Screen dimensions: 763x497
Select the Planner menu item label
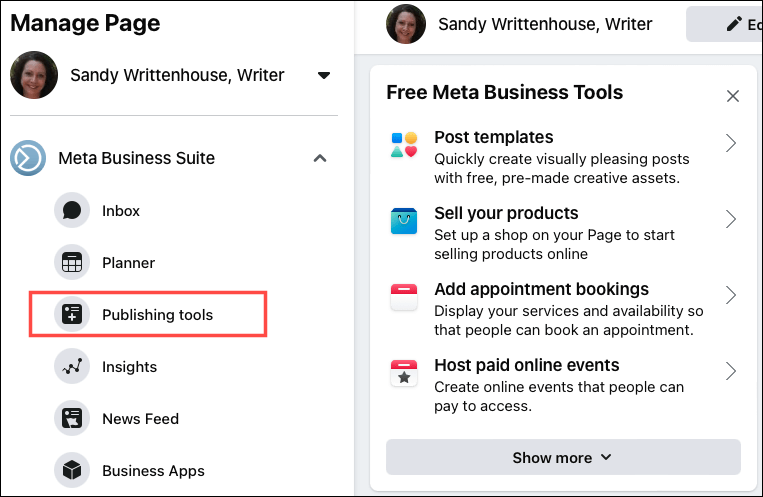[128, 263]
